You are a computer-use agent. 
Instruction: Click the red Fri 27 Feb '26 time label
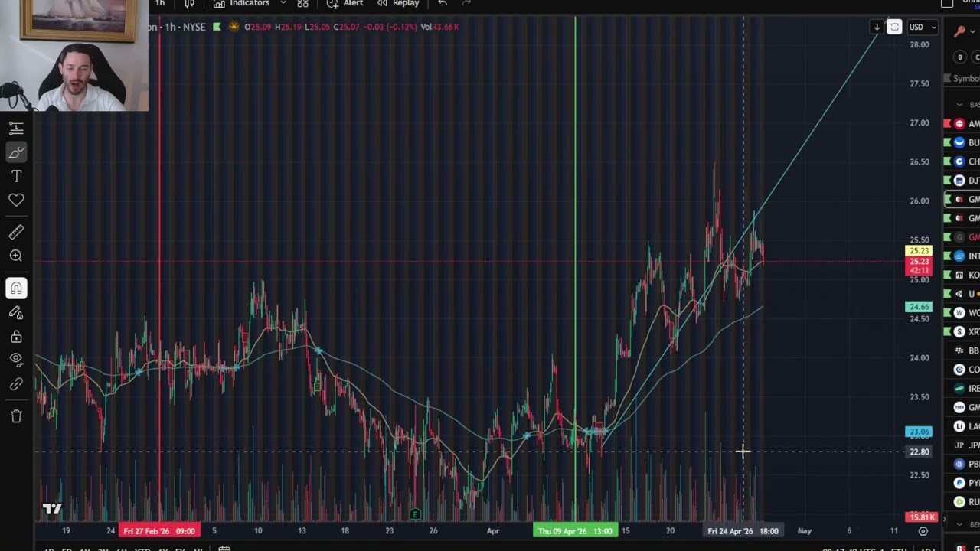158,531
